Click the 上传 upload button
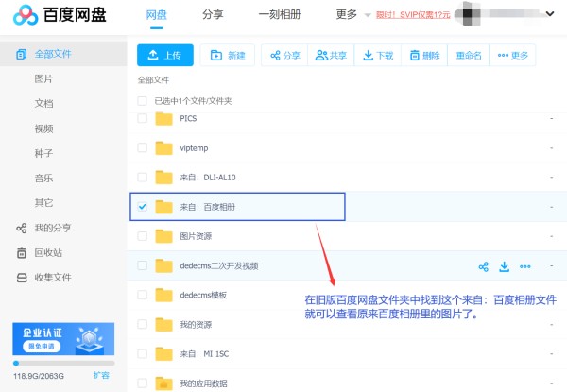Viewport: 567px width, 392px height. tap(165, 56)
